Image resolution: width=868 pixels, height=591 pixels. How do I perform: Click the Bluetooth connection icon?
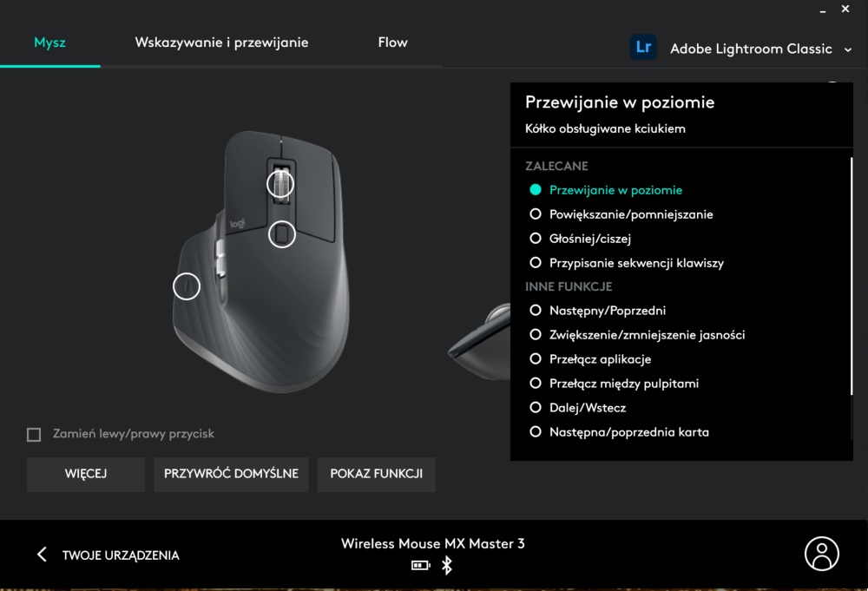coord(447,565)
